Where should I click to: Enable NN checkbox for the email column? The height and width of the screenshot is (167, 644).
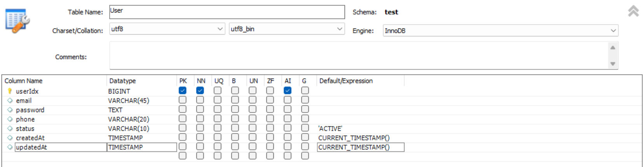[x=200, y=100]
